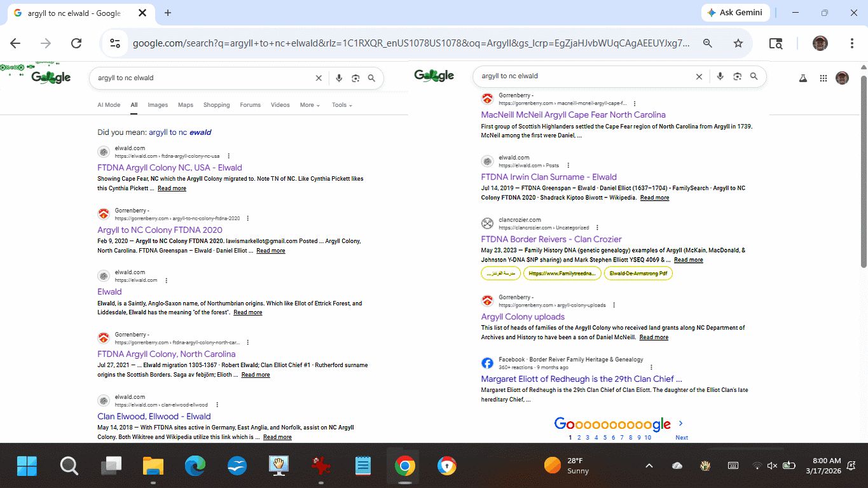Open three-dot menu beside FTDNA Argyll Colony NC result

tap(229, 156)
